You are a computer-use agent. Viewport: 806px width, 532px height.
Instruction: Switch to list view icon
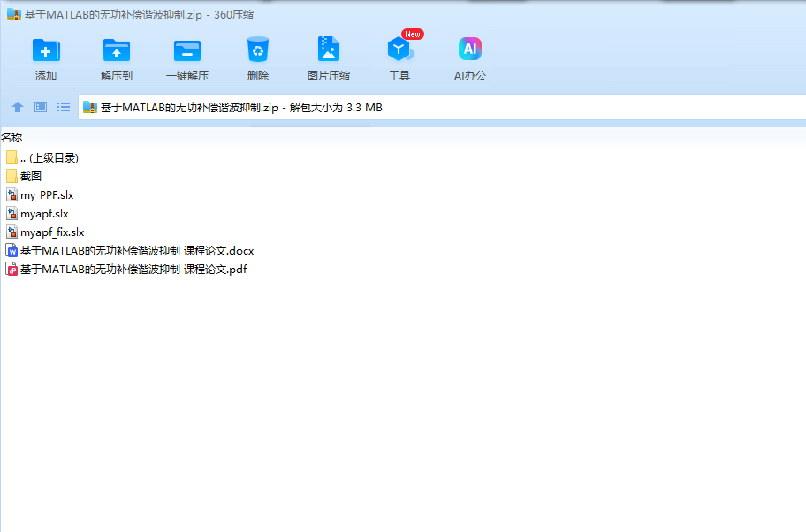point(64,107)
